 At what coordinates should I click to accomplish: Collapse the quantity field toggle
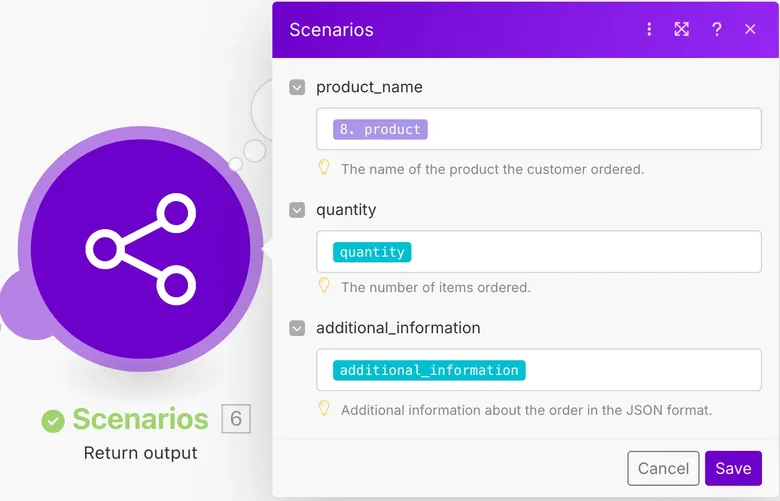point(297,210)
